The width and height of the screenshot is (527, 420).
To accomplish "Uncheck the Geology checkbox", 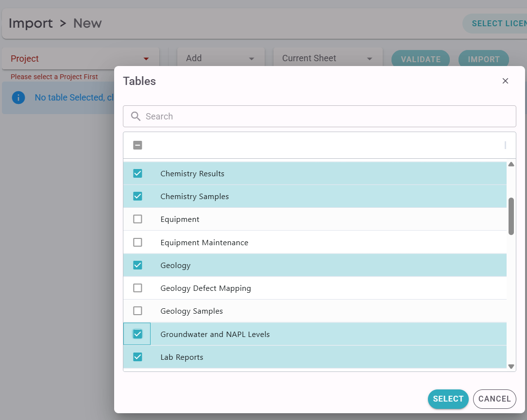I will coord(137,265).
